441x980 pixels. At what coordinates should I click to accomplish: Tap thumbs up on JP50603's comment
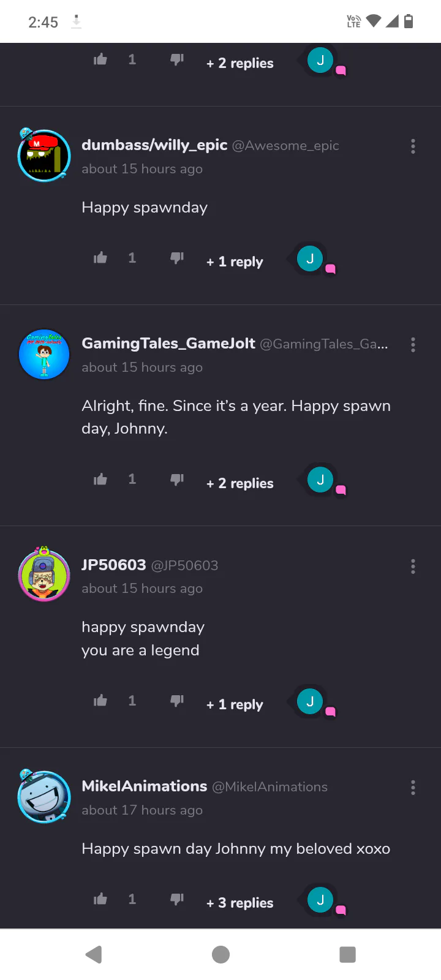[100, 701]
